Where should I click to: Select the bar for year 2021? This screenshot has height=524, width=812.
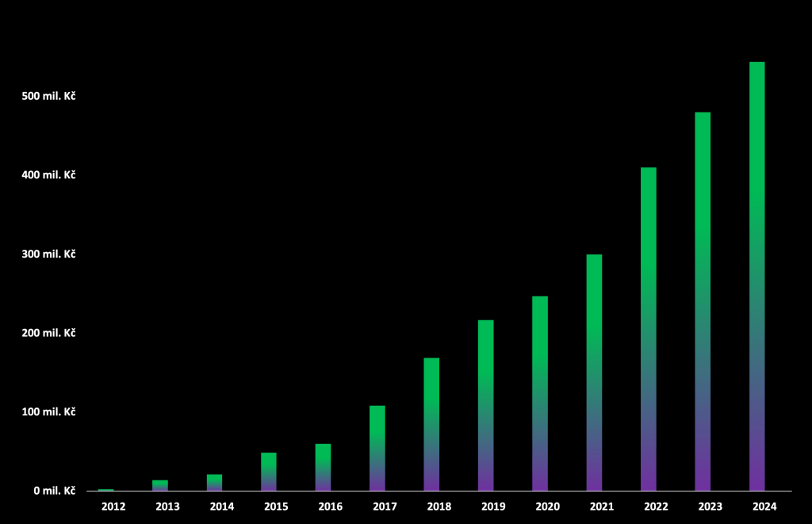tap(594, 373)
